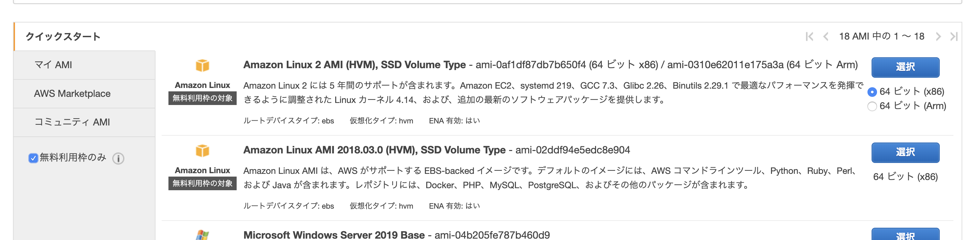Click the Amazon Linux 2 AMI cube icon
The height and width of the screenshot is (240, 980).
[203, 65]
